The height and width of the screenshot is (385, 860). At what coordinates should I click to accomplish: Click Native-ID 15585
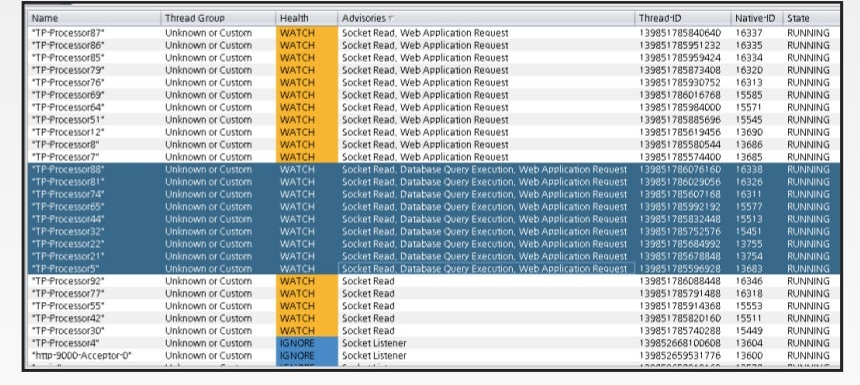pos(749,95)
